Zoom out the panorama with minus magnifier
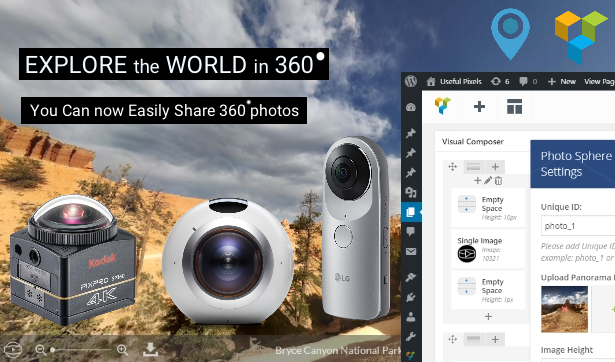 pyautogui.click(x=40, y=349)
